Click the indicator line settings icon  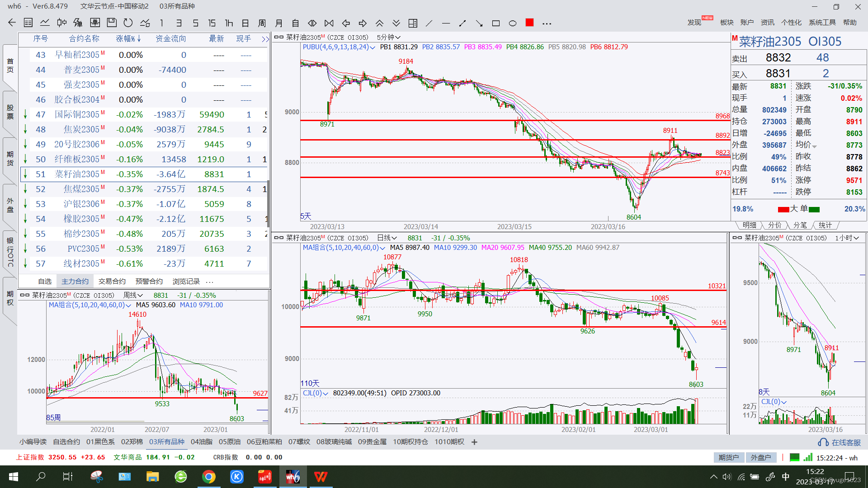pos(145,23)
